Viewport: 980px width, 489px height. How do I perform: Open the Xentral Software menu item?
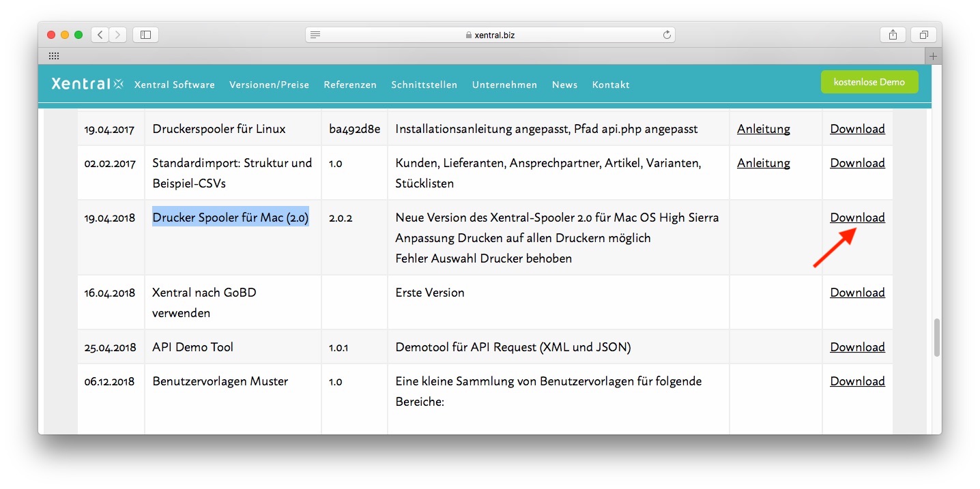click(175, 85)
